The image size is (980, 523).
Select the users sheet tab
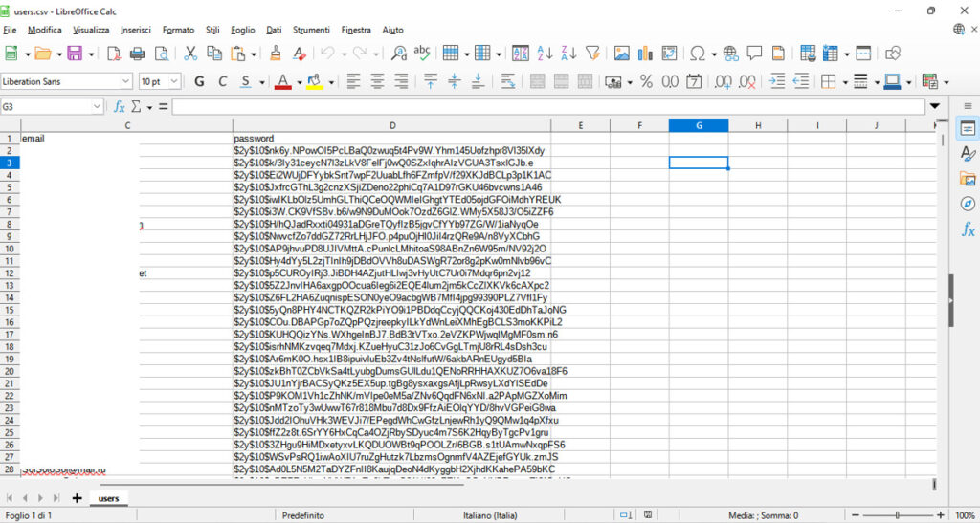click(x=108, y=498)
